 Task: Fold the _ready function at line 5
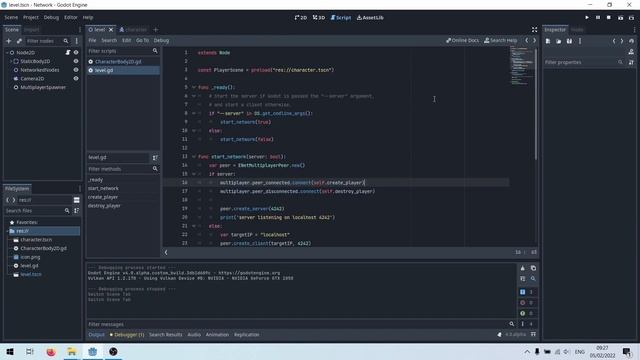point(194,87)
